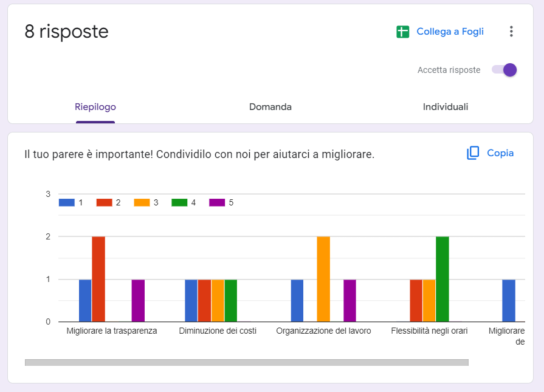Click the Diminuzione dei costi axis label

coord(218,331)
